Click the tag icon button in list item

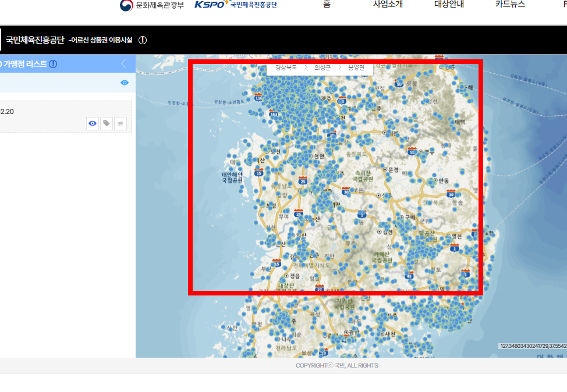pos(107,123)
